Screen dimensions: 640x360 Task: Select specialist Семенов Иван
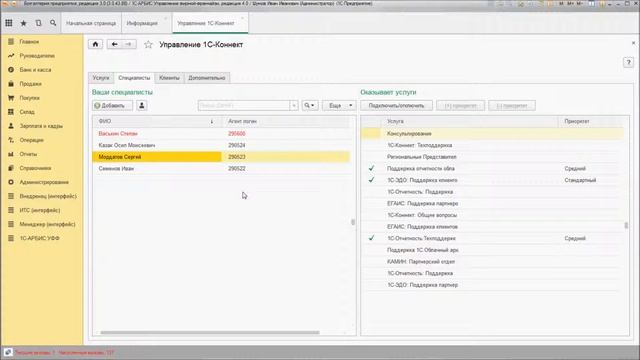(116, 169)
